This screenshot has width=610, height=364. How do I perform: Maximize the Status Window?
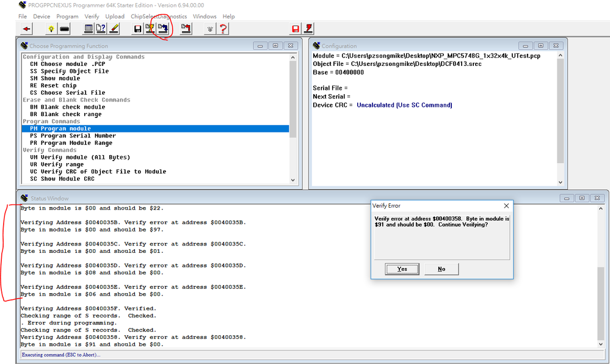(582, 198)
